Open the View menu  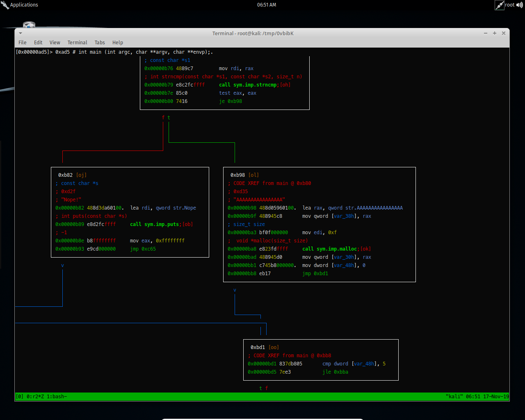pos(55,43)
